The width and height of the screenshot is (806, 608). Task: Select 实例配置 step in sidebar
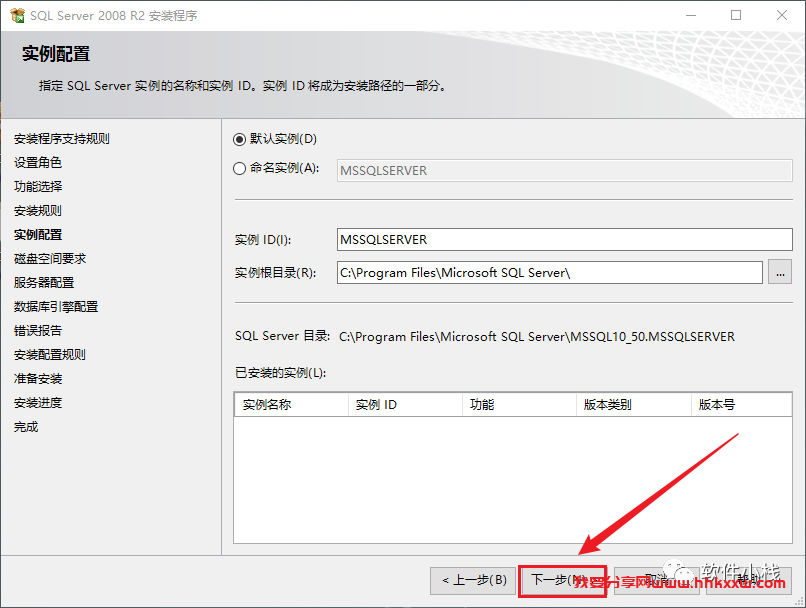38,235
